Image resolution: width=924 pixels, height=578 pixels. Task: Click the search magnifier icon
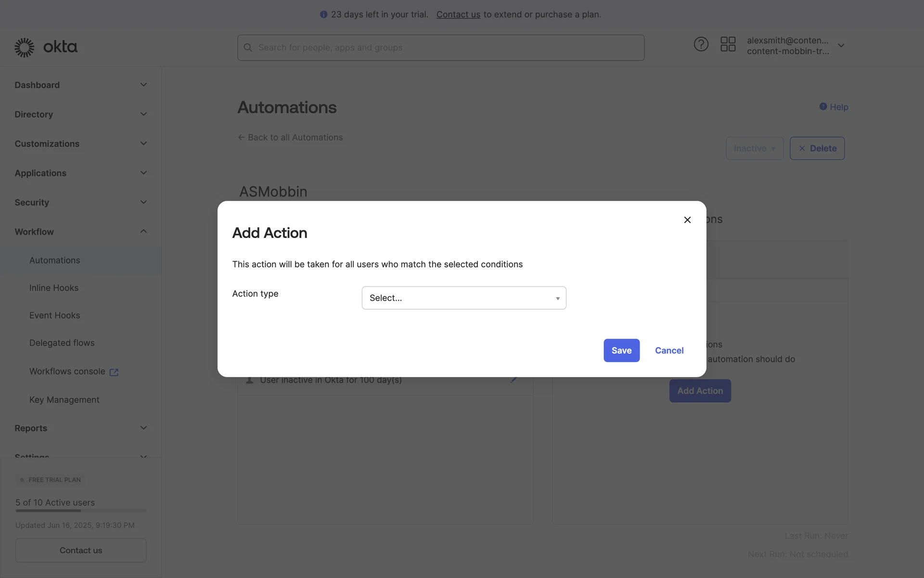click(248, 48)
